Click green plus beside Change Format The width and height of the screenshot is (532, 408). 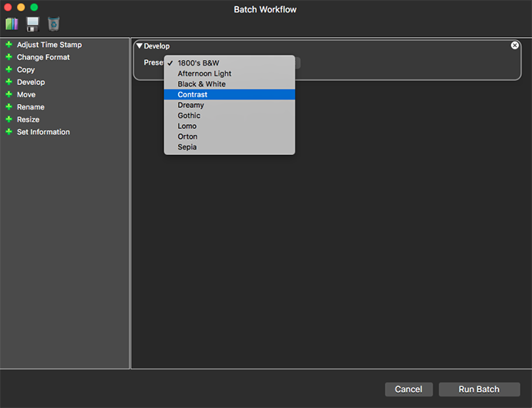point(8,57)
